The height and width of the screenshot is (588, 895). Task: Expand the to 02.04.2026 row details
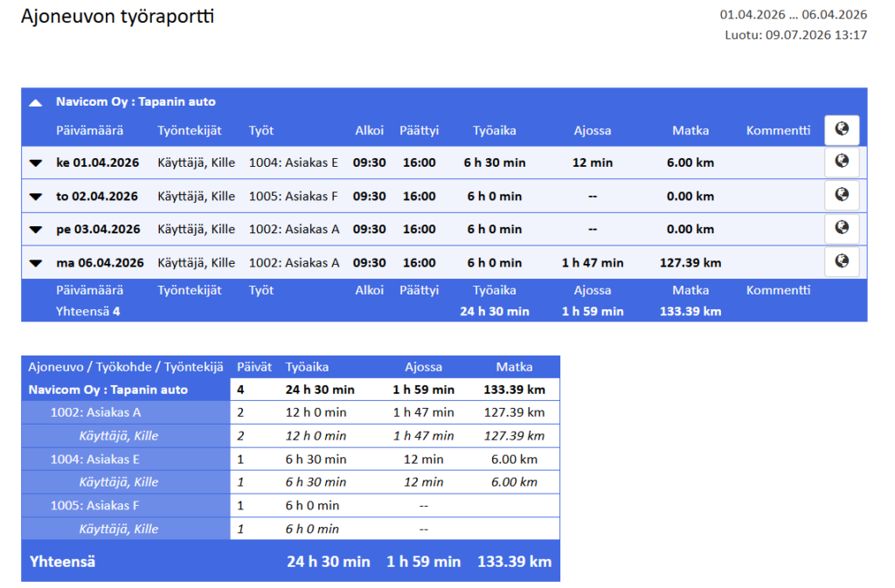(x=35, y=197)
